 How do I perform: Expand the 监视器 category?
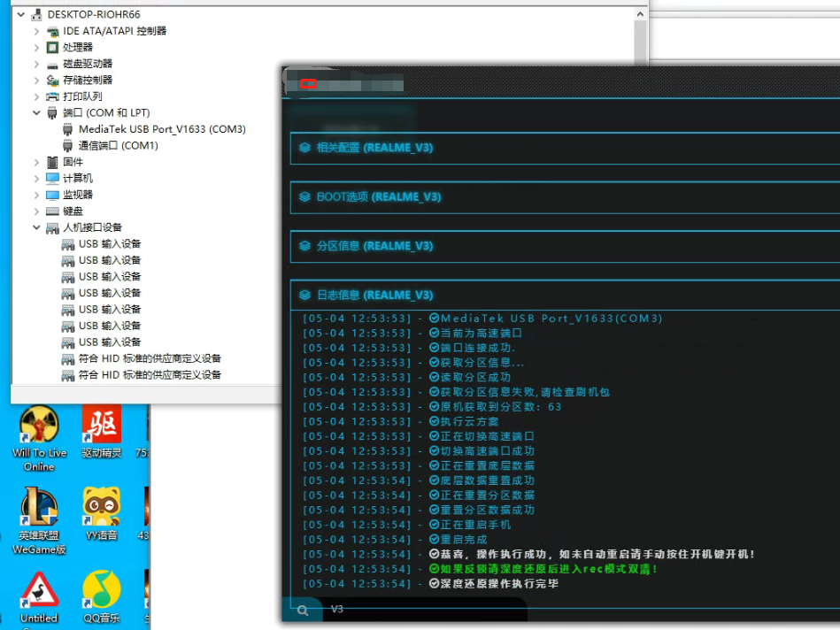point(36,195)
